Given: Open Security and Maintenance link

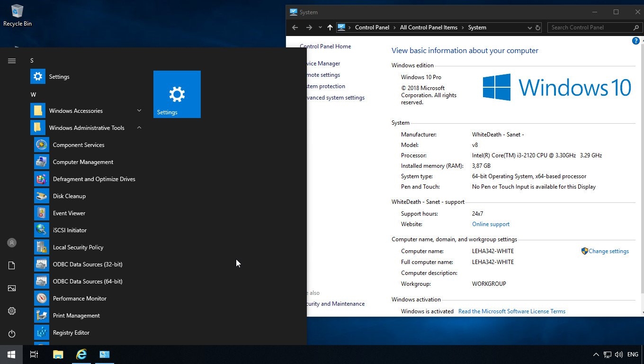Looking at the screenshot, I should pos(336,304).
